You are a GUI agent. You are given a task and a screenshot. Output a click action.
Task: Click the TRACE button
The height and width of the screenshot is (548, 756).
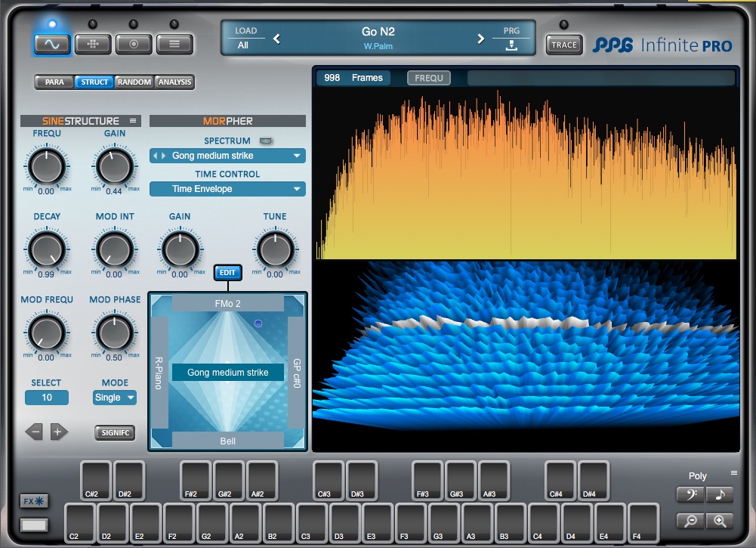(x=563, y=45)
